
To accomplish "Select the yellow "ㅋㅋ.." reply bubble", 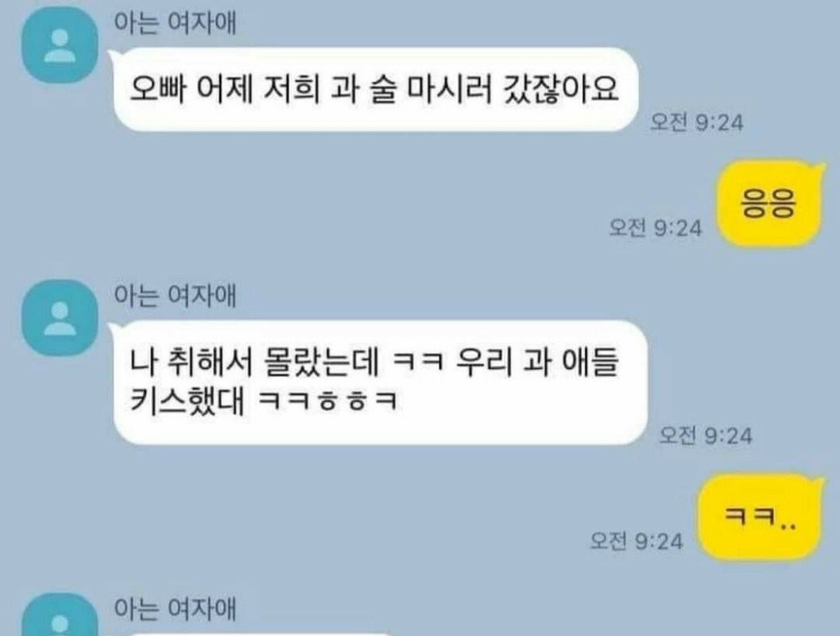I will (761, 517).
